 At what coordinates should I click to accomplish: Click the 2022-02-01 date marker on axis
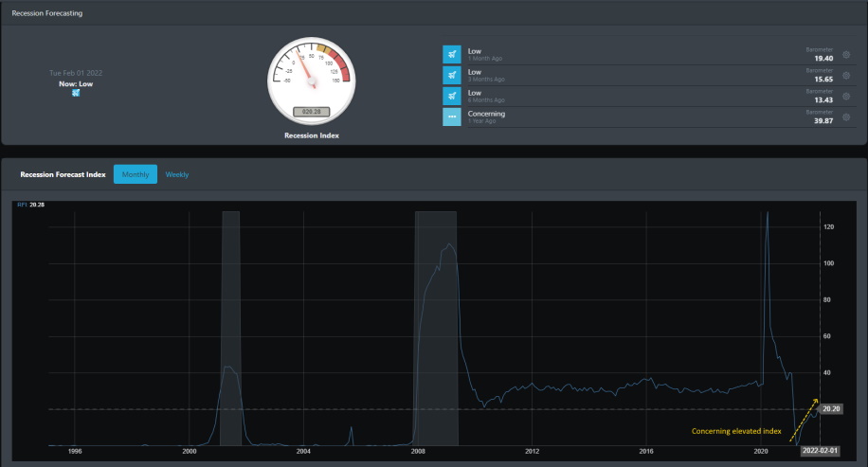(x=820, y=450)
